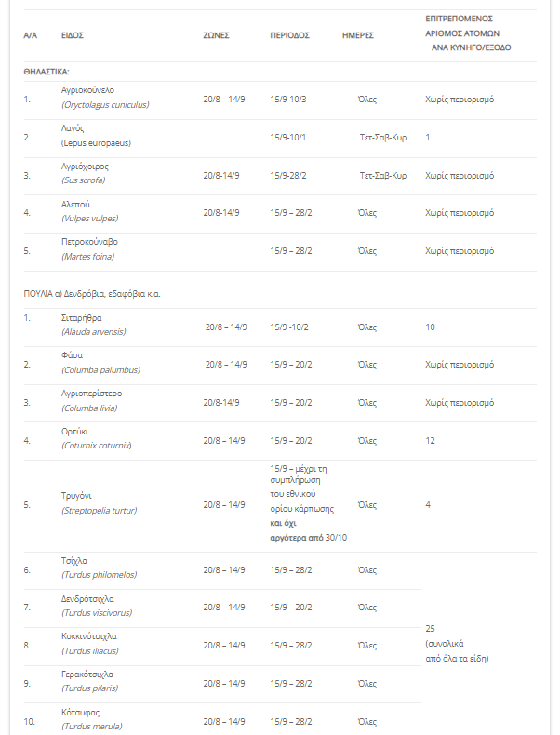Image resolution: width=560 pixels, height=735 pixels.
Task: Select the ΘΗΛΑΣΤΙΚΑ section heading
Action: pos(47,72)
